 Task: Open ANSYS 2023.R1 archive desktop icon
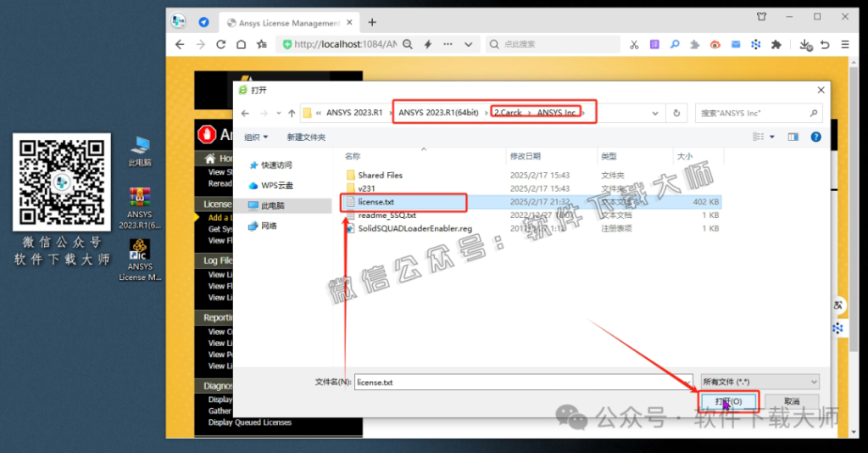pos(140,209)
